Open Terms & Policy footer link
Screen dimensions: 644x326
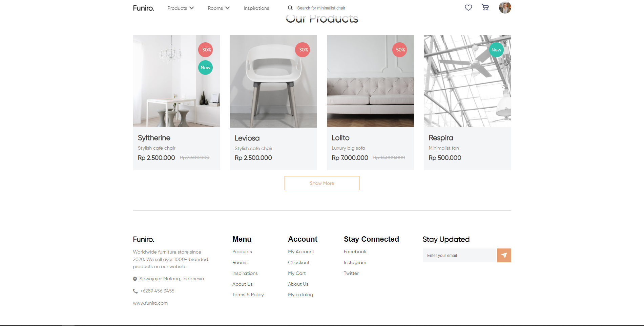(x=248, y=295)
